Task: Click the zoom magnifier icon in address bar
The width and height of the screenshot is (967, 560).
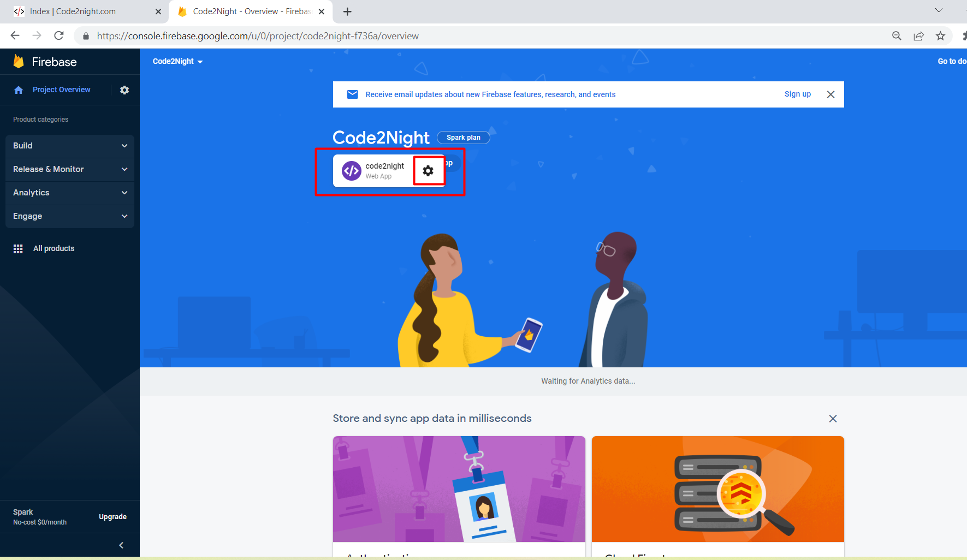Action: (x=897, y=36)
